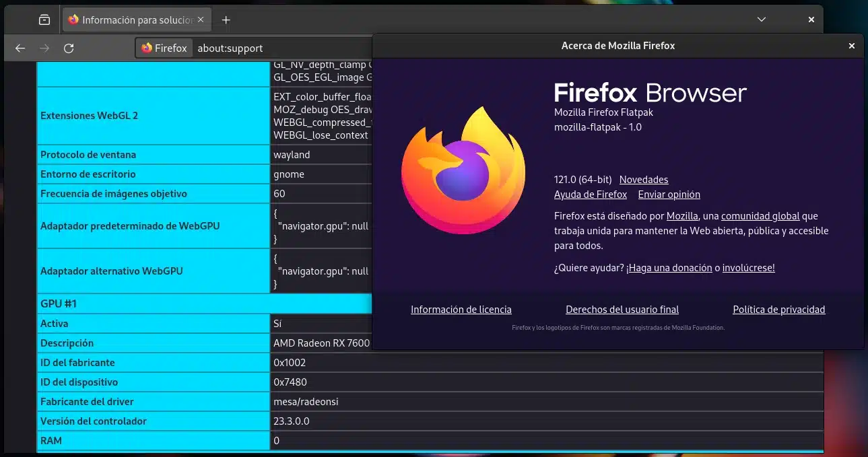Viewport: 868px width, 457px height.
Task: Select the Activa row label
Action: 54,324
